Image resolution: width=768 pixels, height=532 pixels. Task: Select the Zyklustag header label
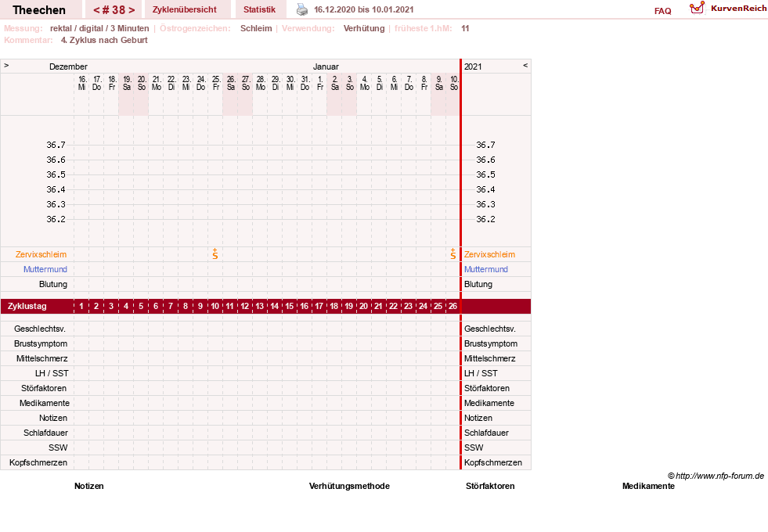tap(27, 307)
